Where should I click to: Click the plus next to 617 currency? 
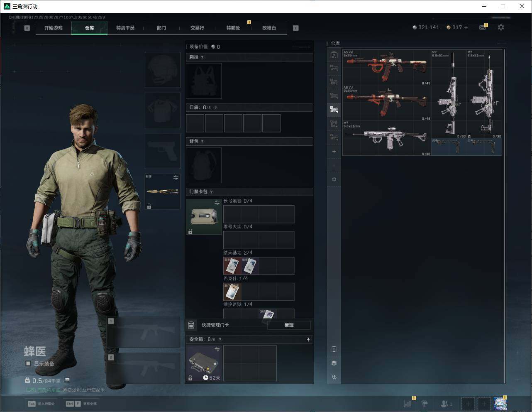click(x=466, y=27)
